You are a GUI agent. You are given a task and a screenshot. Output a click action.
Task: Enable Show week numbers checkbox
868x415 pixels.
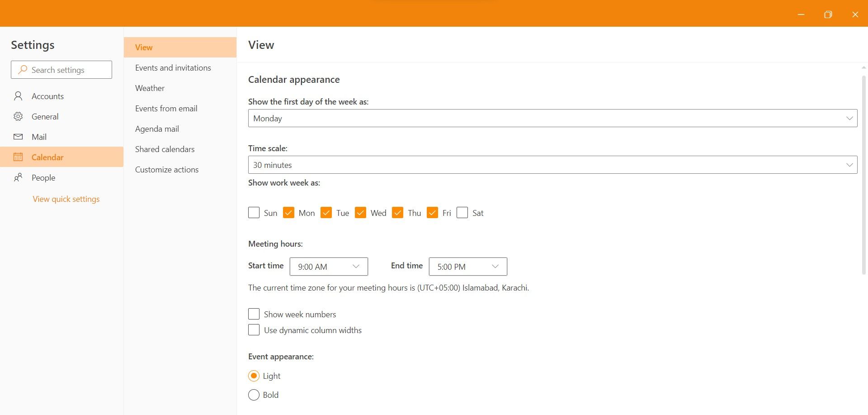click(x=254, y=314)
